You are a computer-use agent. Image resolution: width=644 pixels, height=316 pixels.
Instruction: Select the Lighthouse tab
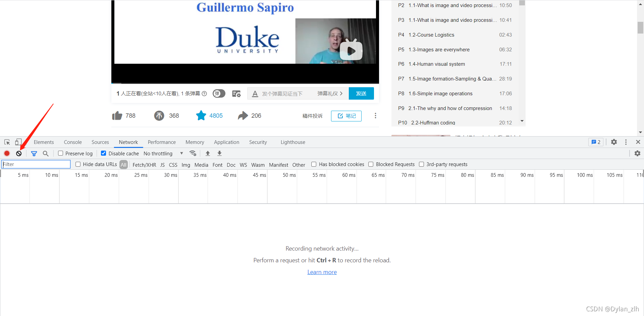293,142
